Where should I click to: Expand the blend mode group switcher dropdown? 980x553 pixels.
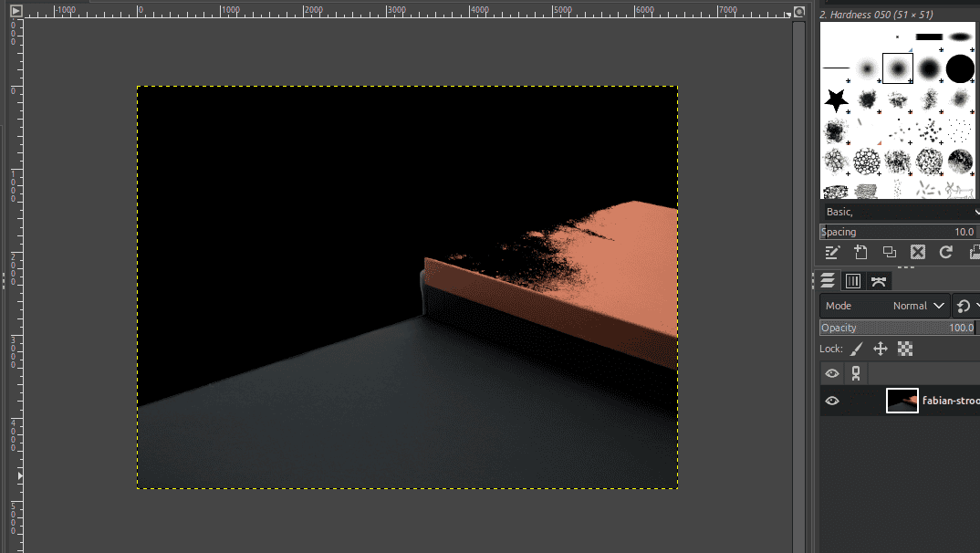coord(966,306)
